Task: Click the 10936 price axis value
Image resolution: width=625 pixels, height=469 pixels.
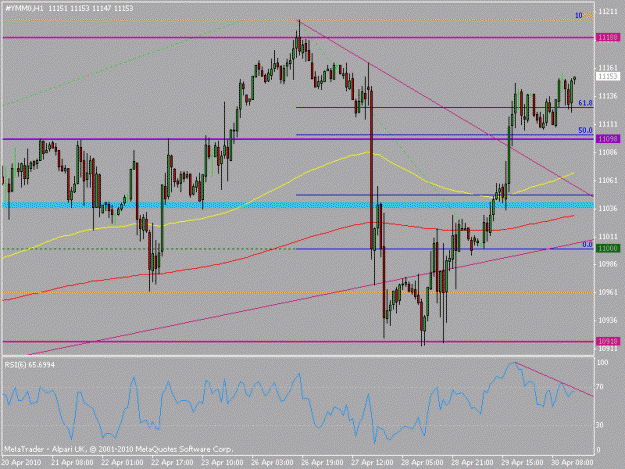Action: click(x=608, y=320)
